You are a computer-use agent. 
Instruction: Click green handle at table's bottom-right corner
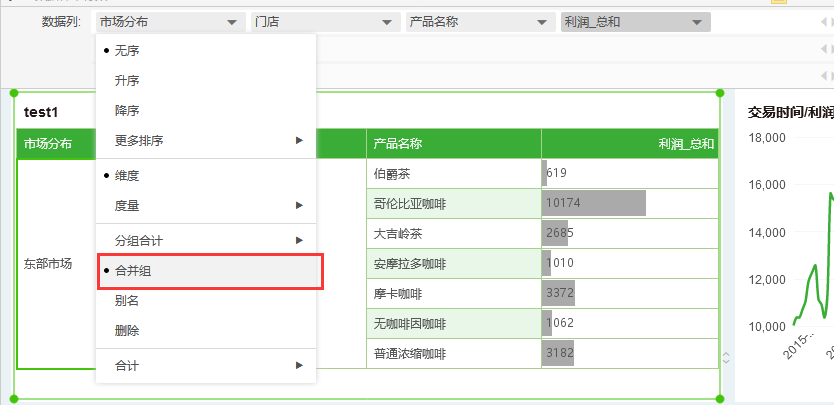click(x=720, y=399)
